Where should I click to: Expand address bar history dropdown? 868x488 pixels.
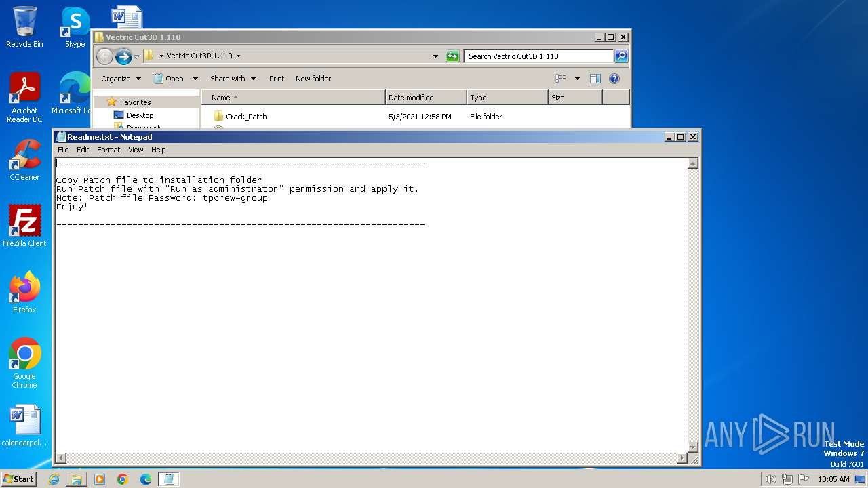tap(435, 56)
